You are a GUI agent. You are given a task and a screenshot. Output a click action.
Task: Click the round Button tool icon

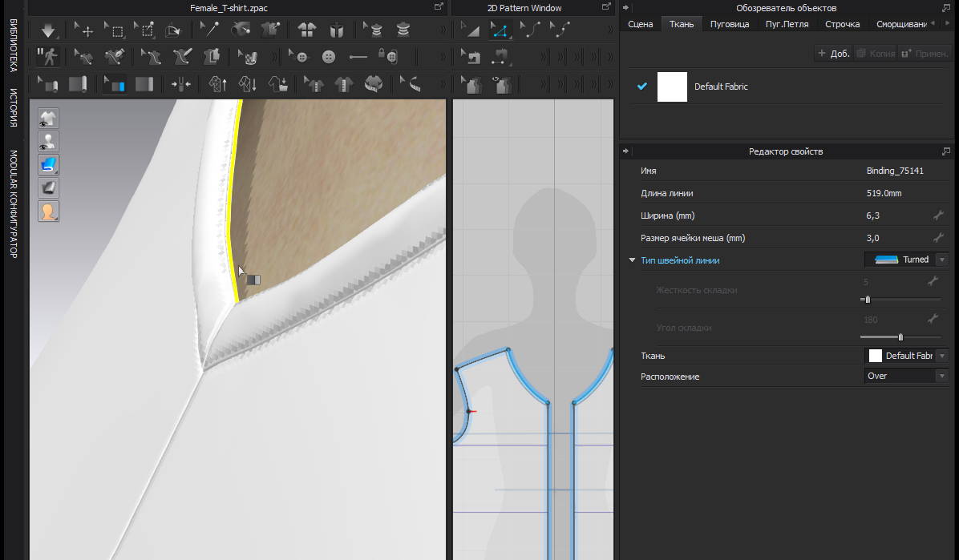(x=328, y=57)
